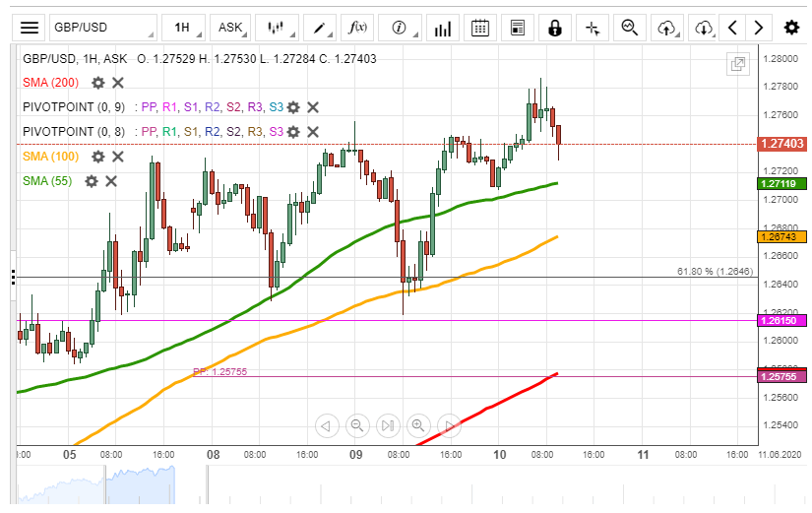The image size is (812, 513).
Task: Remove the SMA (55) indicator
Action: [111, 181]
